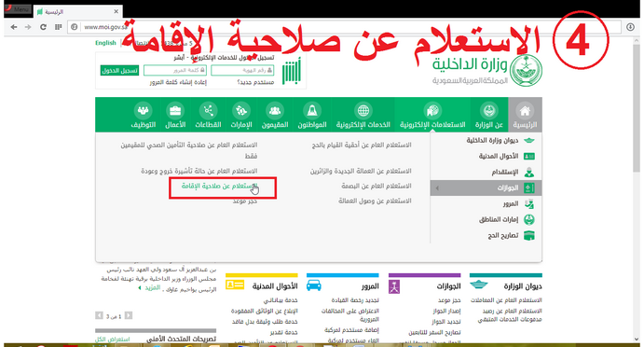Viewport: 644px width, 347px height.
Task: Reload page with browser refresh icon
Action: [x=43, y=27]
